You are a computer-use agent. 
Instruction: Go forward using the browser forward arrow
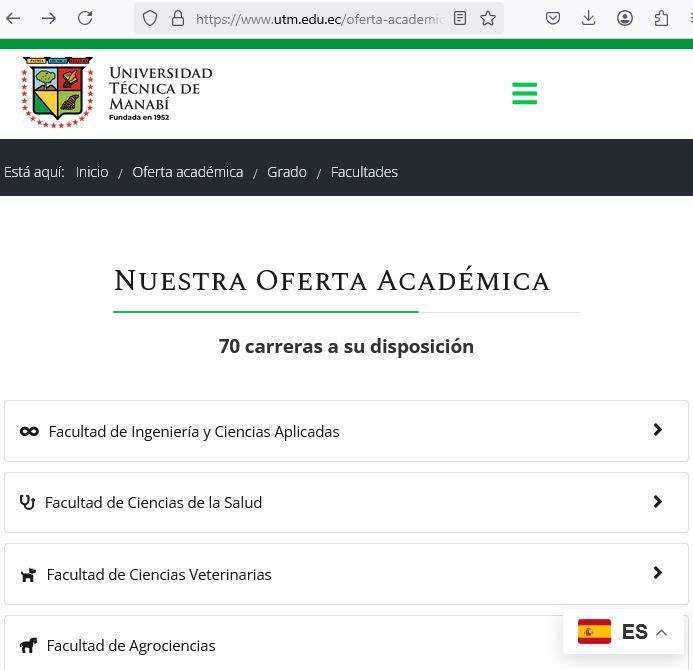click(x=49, y=18)
